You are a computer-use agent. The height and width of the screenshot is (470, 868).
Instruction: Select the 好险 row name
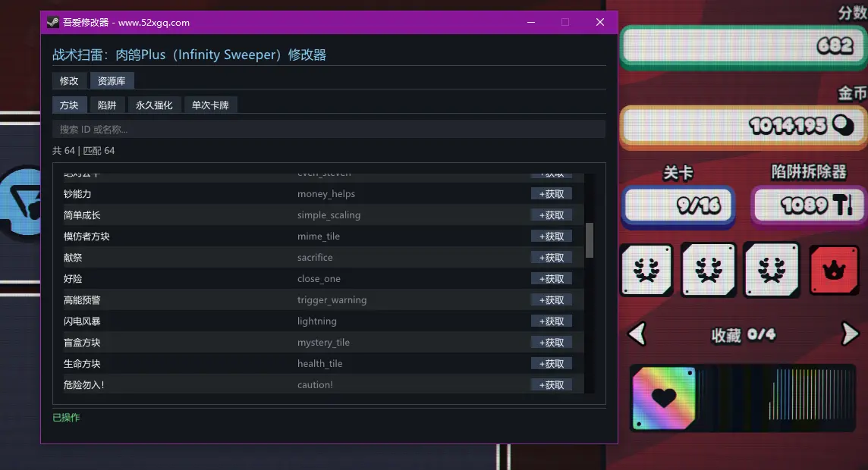point(73,279)
